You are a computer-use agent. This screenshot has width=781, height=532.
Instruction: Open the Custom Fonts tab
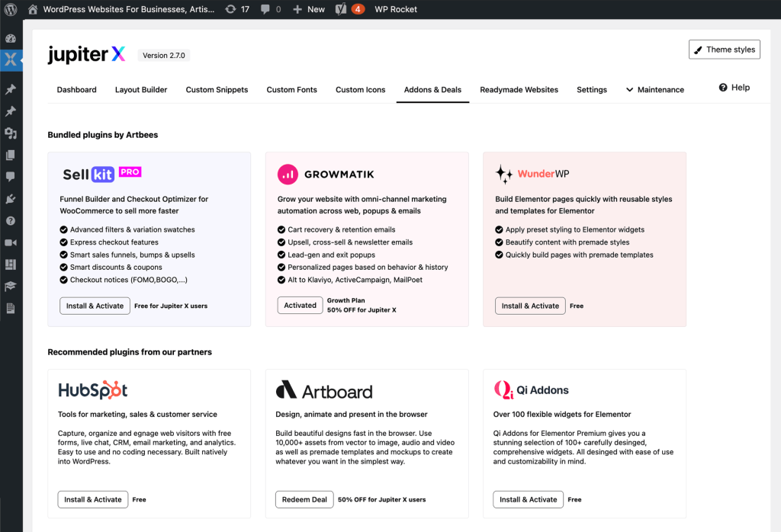coord(291,89)
